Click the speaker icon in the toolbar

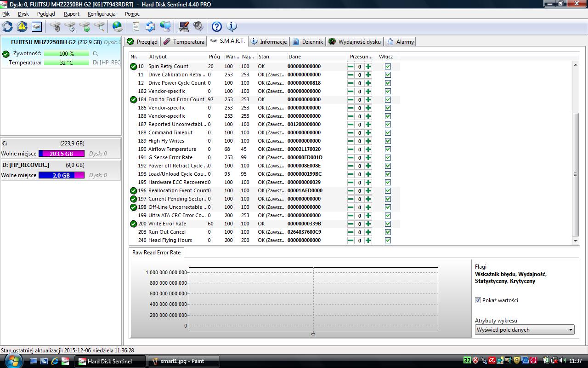[198, 27]
